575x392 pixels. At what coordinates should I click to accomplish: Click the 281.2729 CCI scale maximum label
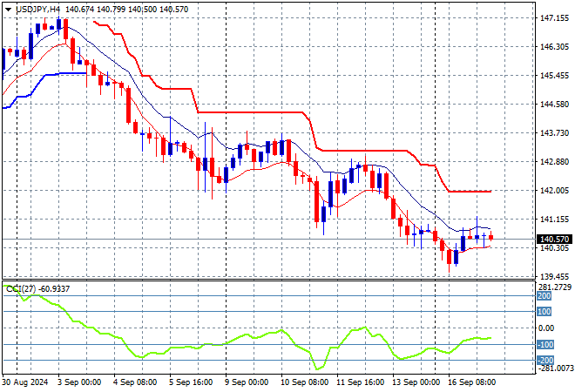click(555, 287)
